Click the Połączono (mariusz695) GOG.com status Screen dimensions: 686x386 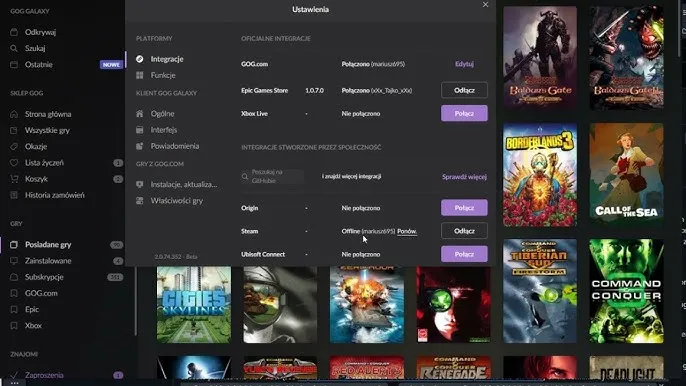click(x=373, y=64)
